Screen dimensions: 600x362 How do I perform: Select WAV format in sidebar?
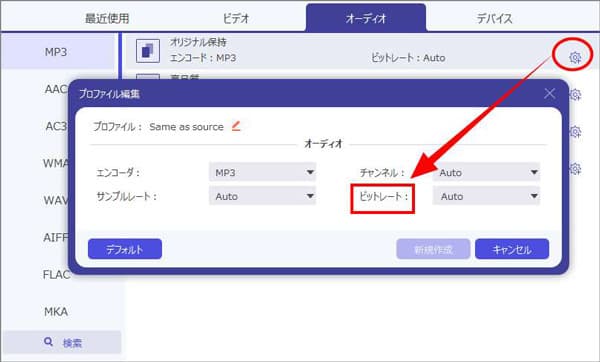coord(56,200)
